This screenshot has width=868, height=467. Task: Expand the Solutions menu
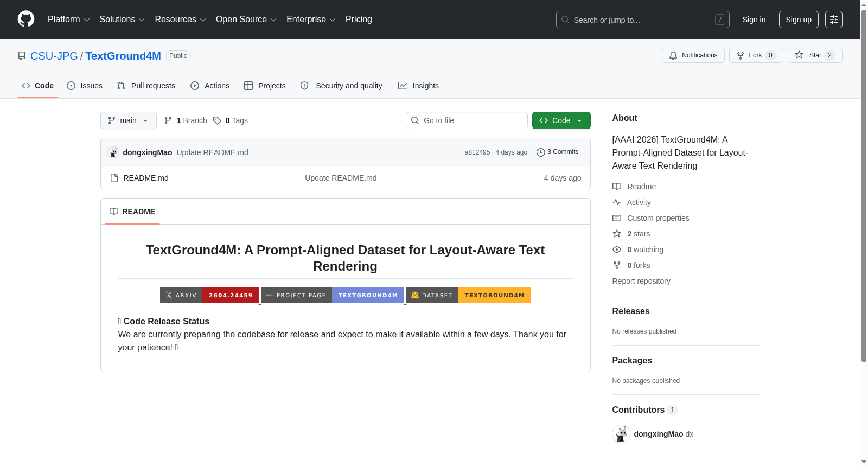122,20
